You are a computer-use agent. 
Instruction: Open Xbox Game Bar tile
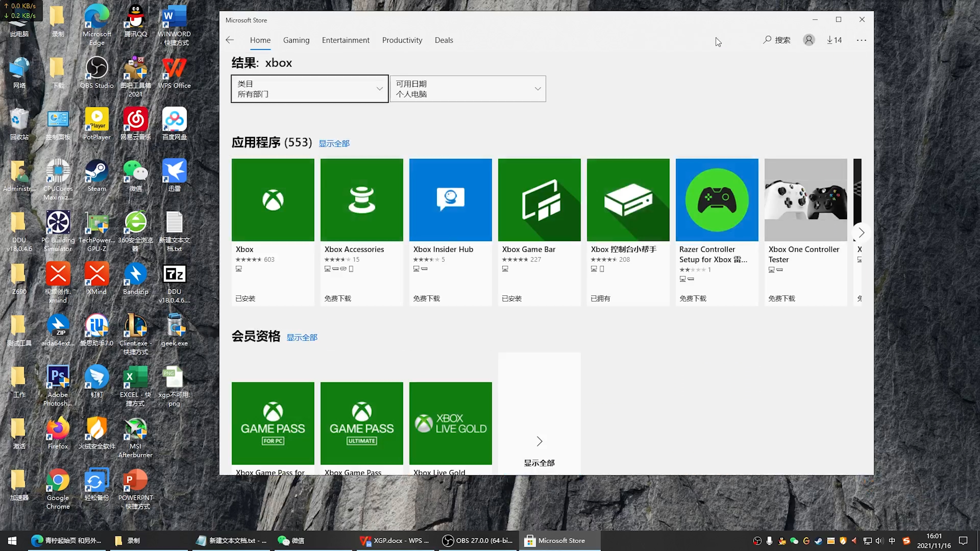pos(539,232)
